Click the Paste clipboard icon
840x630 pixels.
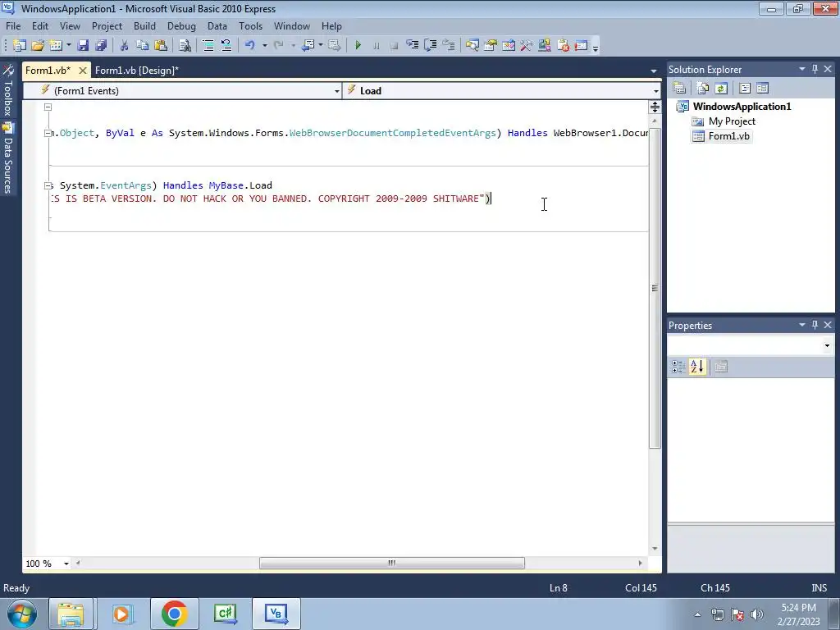(161, 46)
